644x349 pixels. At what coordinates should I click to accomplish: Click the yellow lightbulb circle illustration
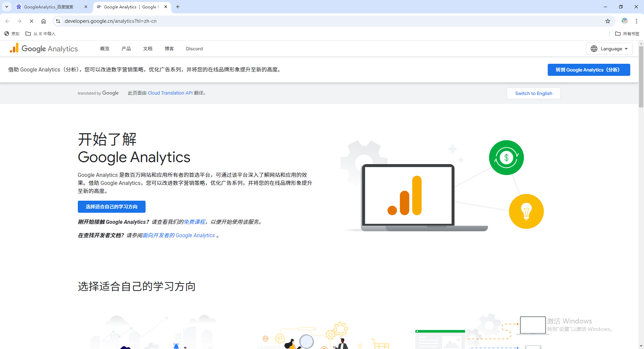[x=526, y=211]
